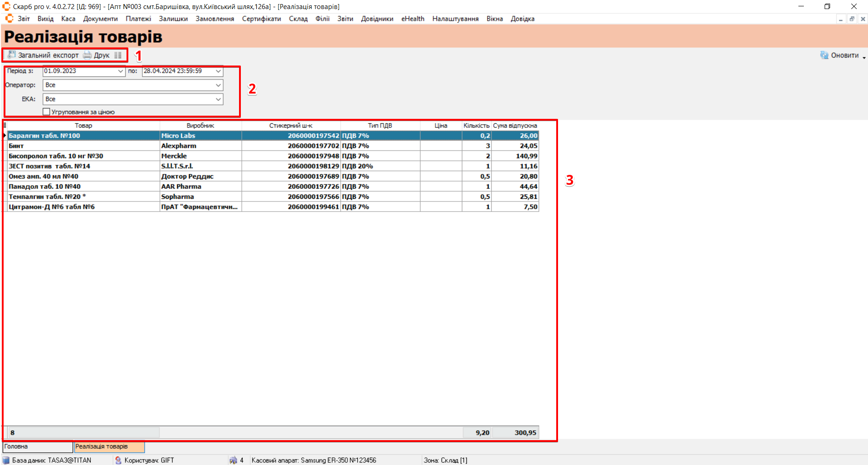
Task: Click the Оновити refresh icon
Action: [x=824, y=55]
